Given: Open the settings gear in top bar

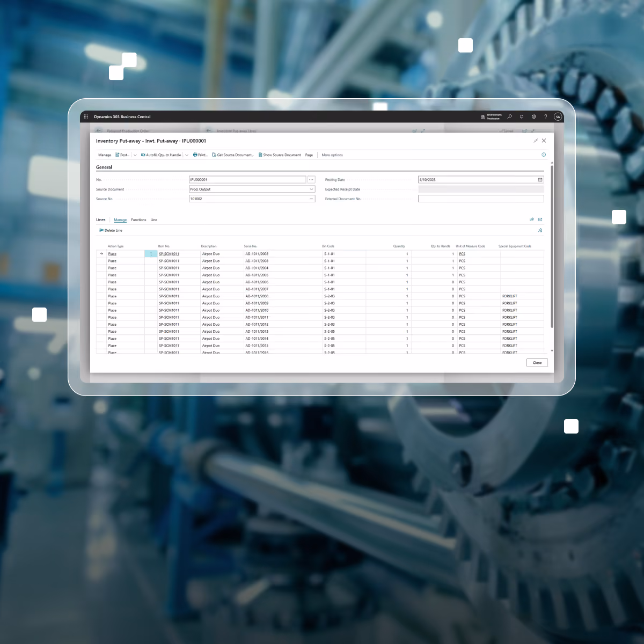Looking at the screenshot, I should click(x=534, y=116).
